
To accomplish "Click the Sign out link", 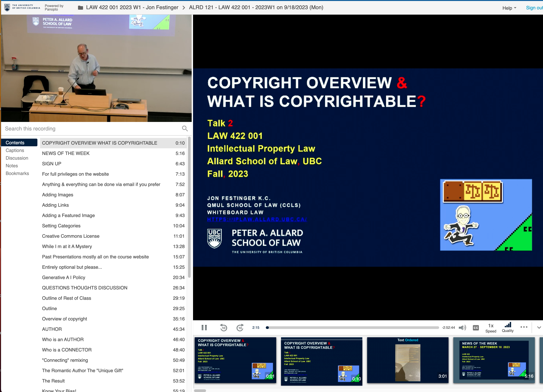I will (534, 8).
